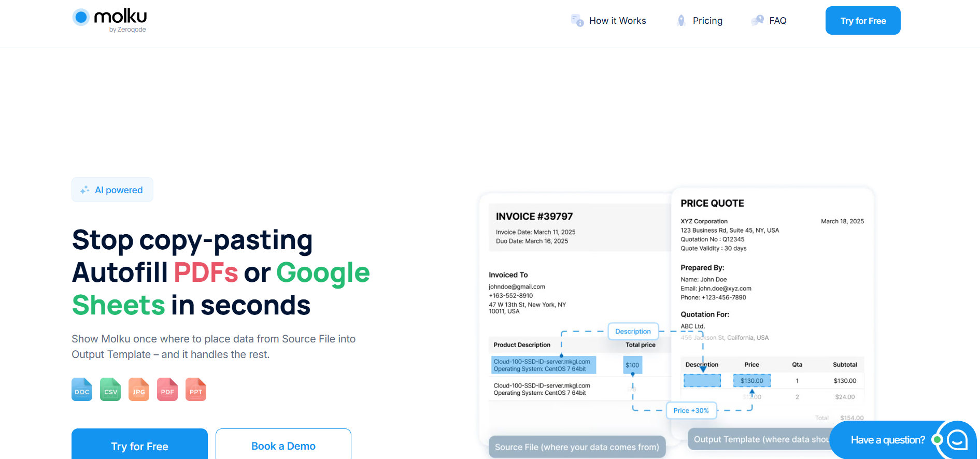The image size is (980, 459).
Task: Click the PPT file format icon
Action: [196, 389]
